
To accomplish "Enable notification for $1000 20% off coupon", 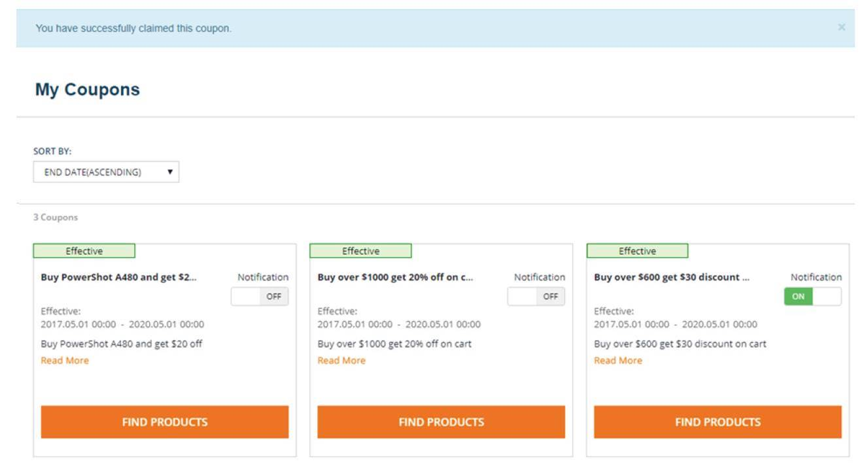I will coord(536,297).
